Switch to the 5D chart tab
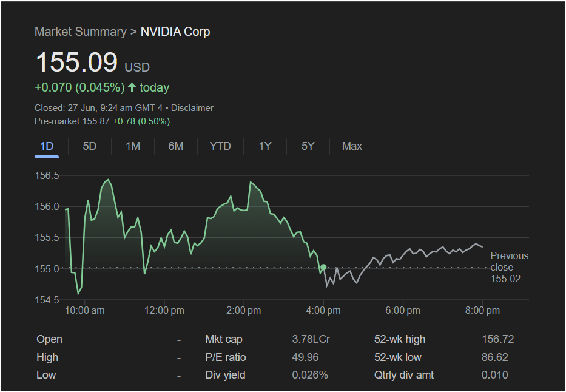566x392 pixels. point(89,146)
